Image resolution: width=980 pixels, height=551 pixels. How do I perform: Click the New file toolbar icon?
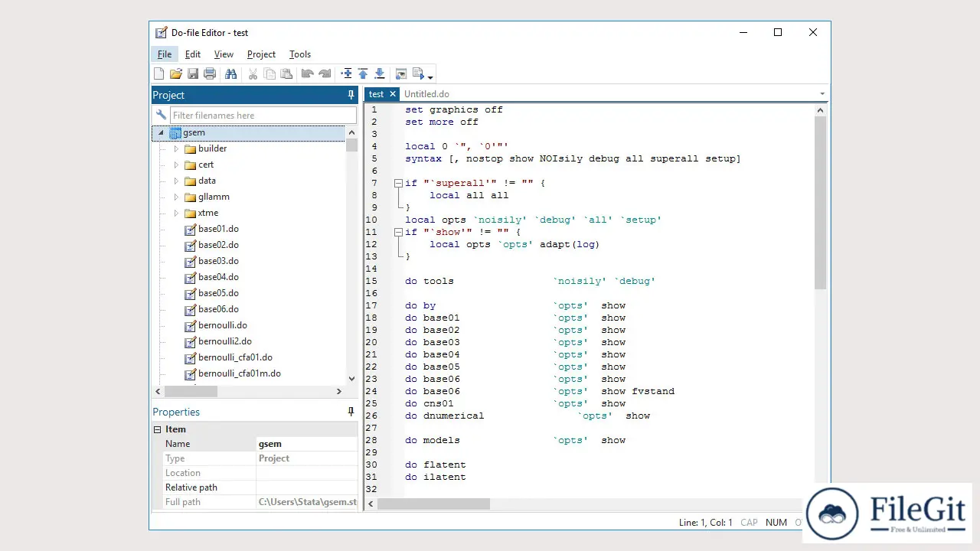[159, 73]
